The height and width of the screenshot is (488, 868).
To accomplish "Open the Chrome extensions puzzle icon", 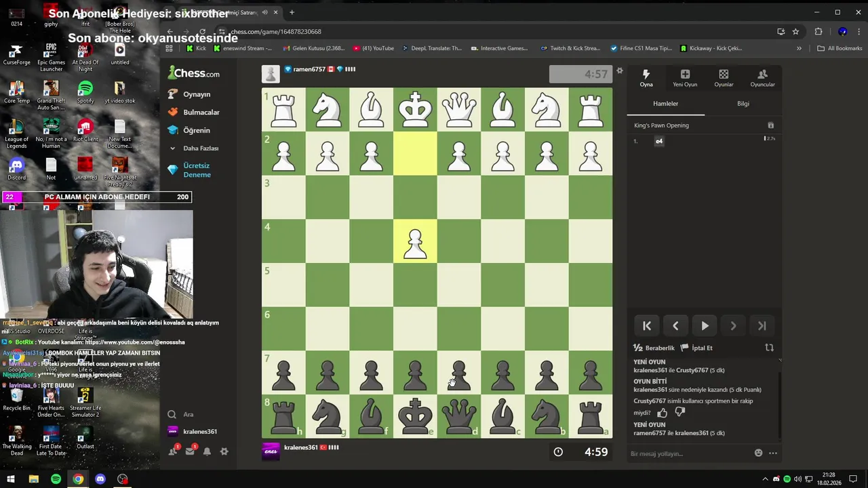I will [818, 31].
